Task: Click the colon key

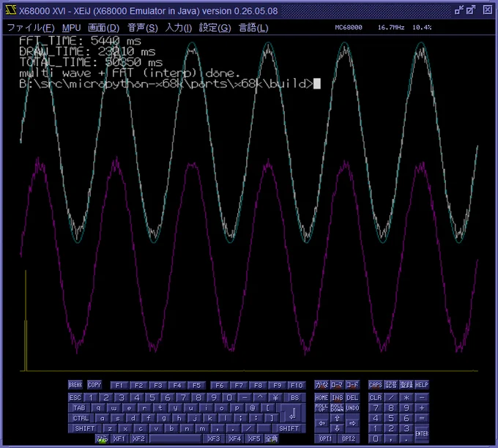Action: click(x=256, y=418)
